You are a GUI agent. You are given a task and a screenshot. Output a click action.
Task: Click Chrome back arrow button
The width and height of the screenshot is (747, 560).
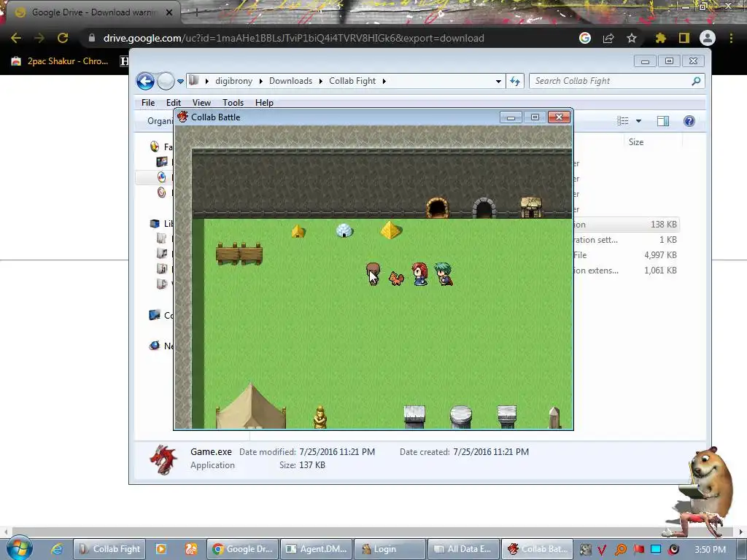tap(16, 38)
